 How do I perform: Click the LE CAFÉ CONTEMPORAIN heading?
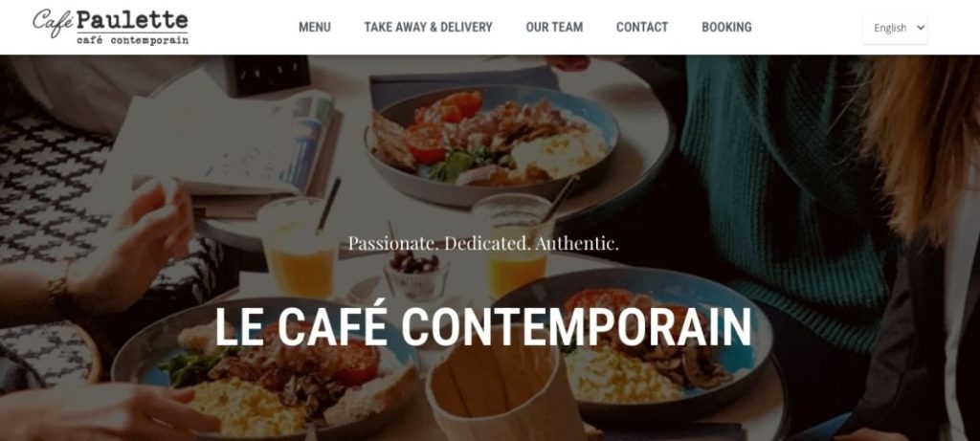pyautogui.click(x=483, y=326)
